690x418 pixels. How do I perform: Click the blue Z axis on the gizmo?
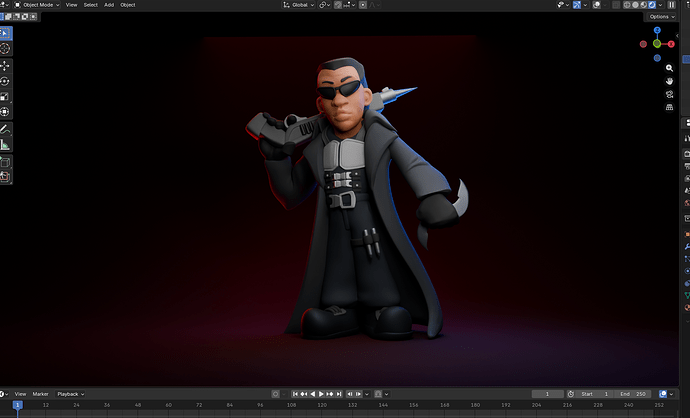[x=657, y=30]
